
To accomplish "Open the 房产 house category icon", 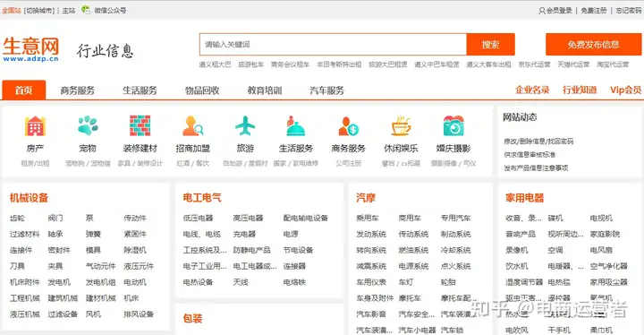I will click(35, 125).
